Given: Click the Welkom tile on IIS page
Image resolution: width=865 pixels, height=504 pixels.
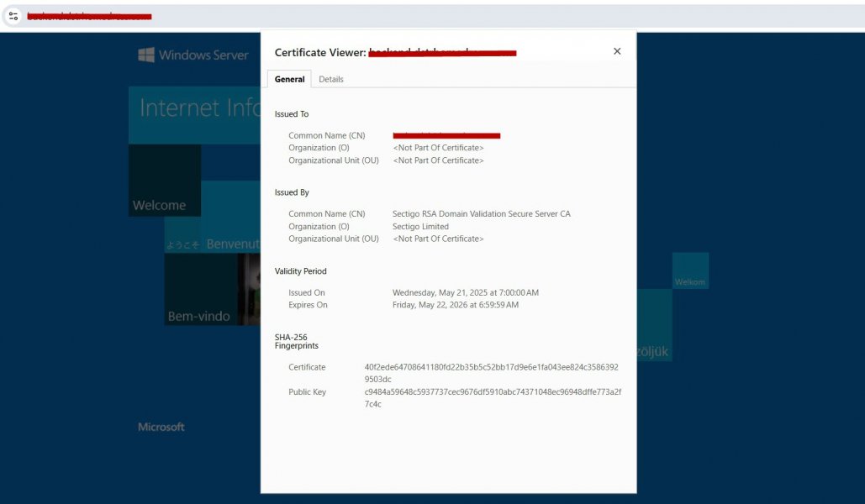Looking at the screenshot, I should coord(690,270).
